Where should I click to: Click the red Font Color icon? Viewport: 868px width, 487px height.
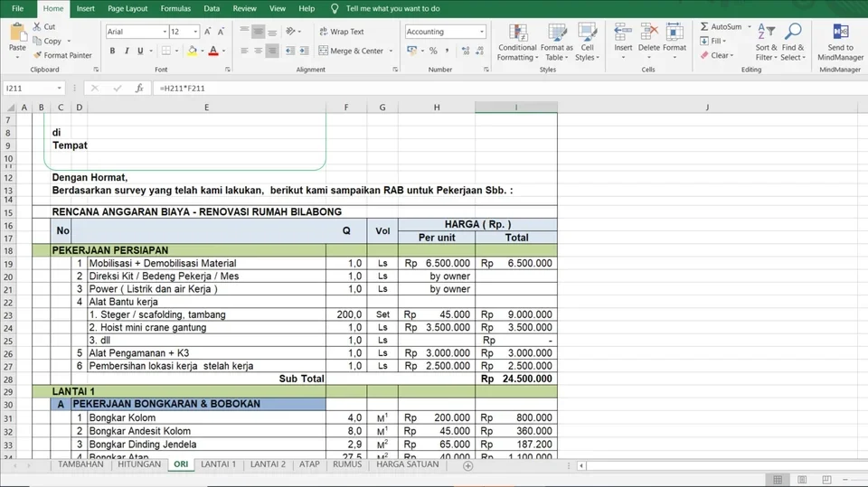click(213, 51)
